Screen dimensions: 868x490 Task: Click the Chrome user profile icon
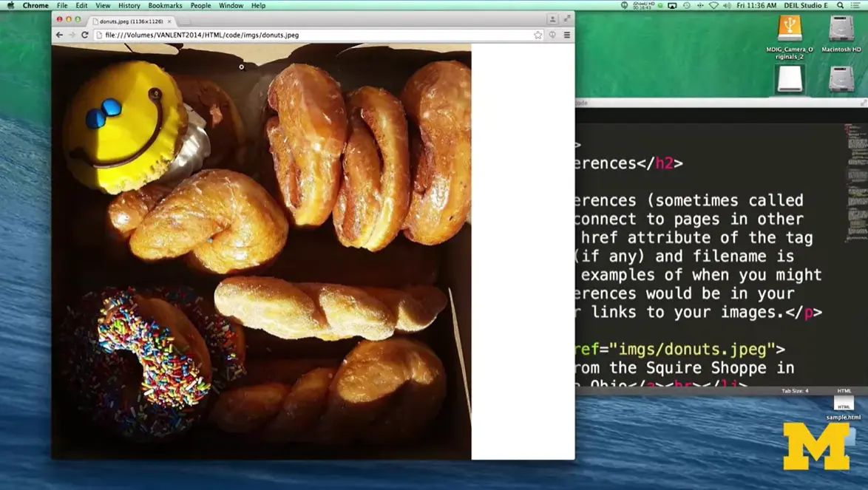coord(552,19)
